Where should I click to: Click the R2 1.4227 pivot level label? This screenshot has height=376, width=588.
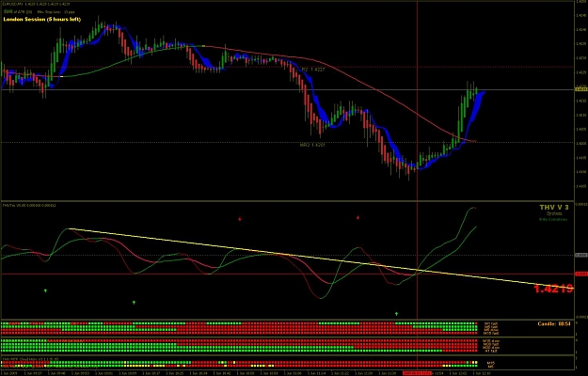[313, 70]
